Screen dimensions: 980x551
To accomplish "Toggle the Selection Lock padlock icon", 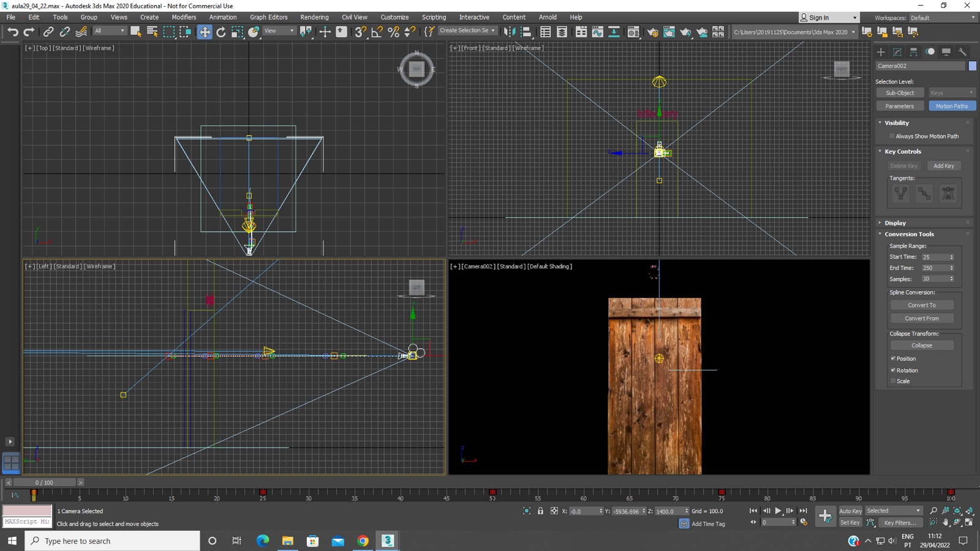I will tap(540, 511).
